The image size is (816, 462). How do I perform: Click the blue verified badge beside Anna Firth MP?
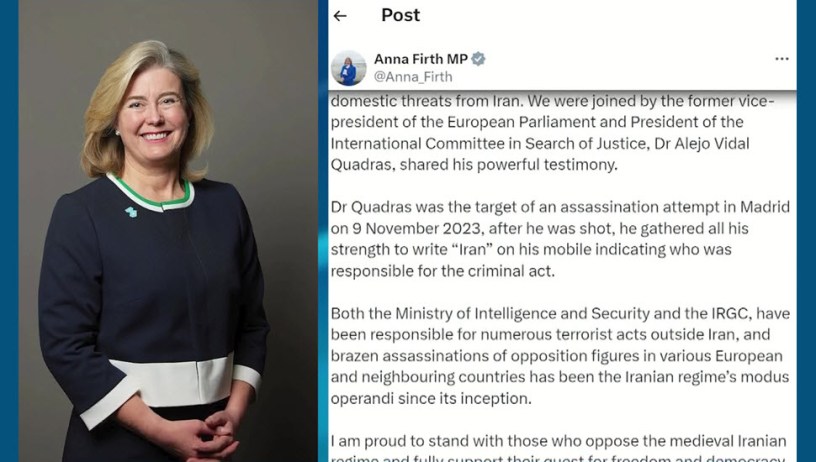tap(478, 59)
